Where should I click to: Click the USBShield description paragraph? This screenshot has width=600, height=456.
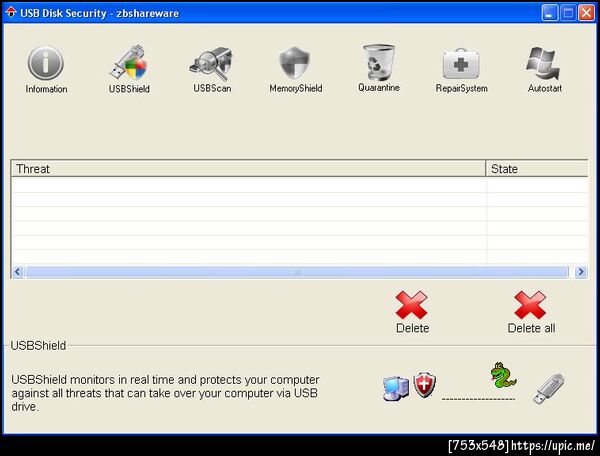point(165,393)
